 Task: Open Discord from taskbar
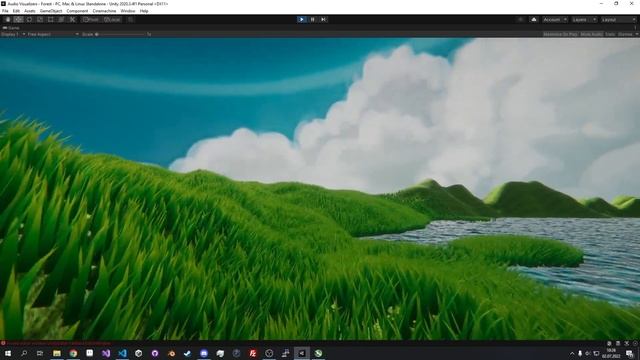[x=204, y=353]
